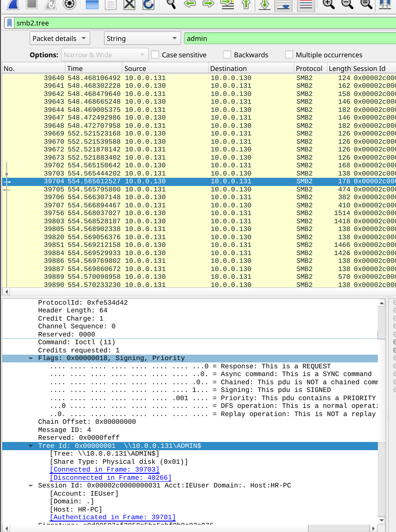Collapse the Flags tree node

pyautogui.click(x=30, y=358)
